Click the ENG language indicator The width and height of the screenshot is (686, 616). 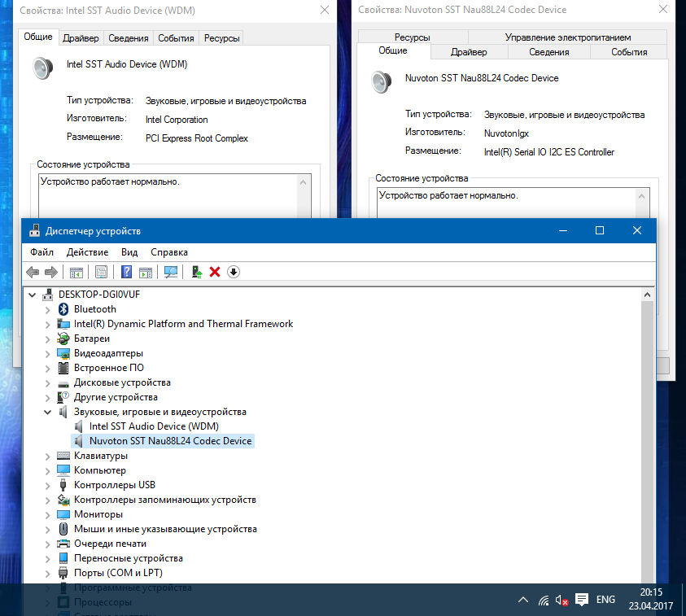click(x=605, y=600)
